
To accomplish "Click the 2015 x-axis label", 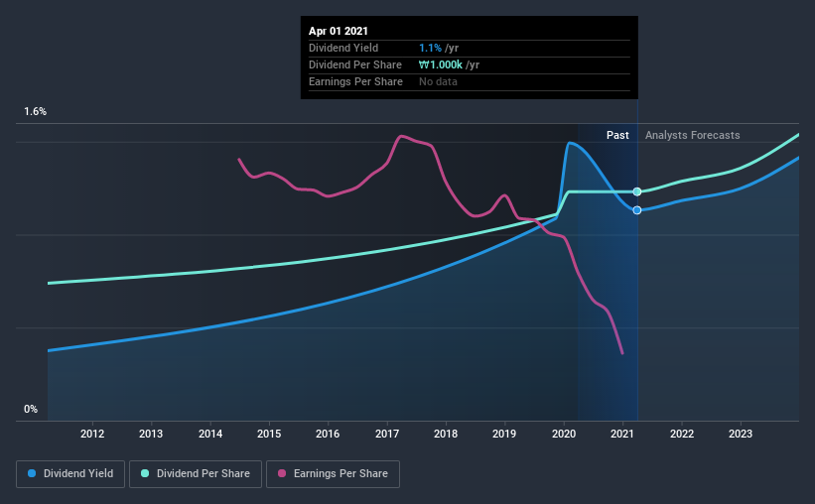I will coord(269,434).
